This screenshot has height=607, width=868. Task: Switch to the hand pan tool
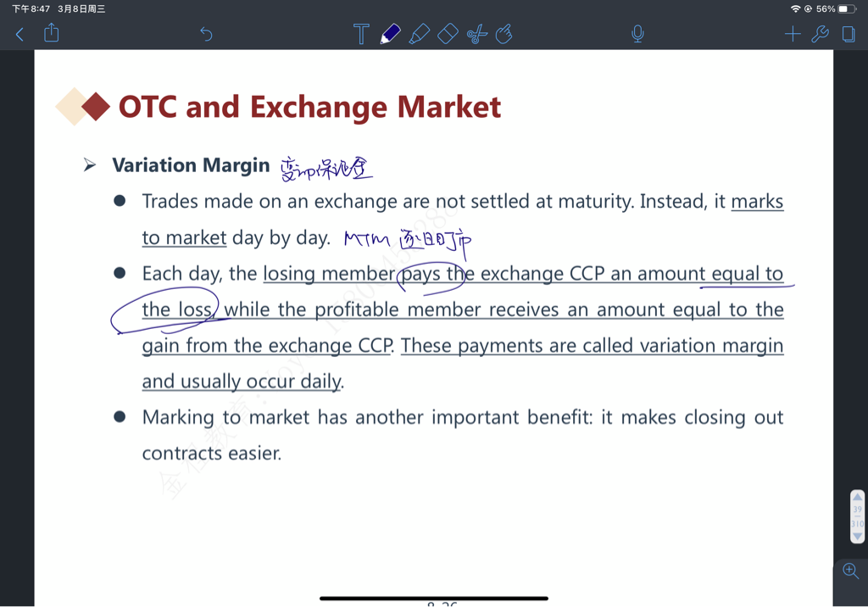(504, 34)
